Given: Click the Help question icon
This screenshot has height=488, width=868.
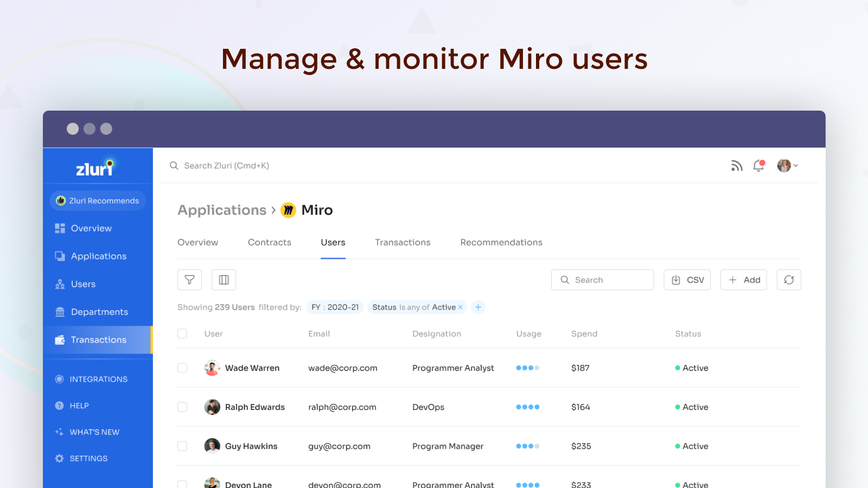Looking at the screenshot, I should coord(59,406).
